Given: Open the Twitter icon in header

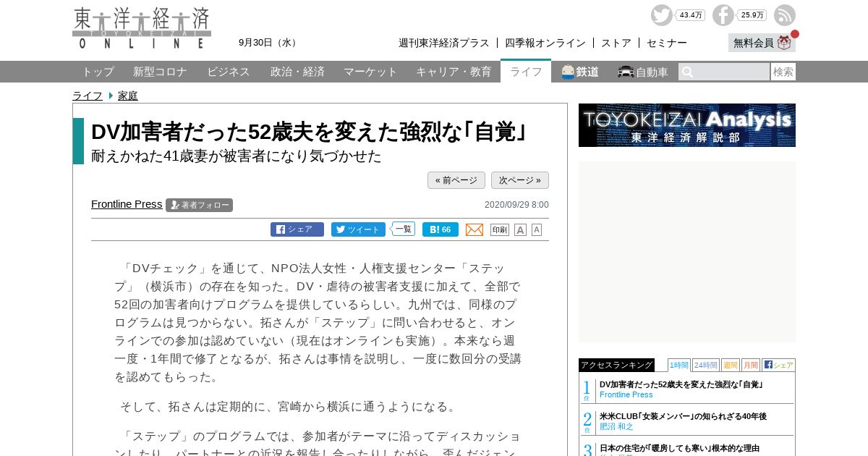Looking at the screenshot, I should coord(661,15).
